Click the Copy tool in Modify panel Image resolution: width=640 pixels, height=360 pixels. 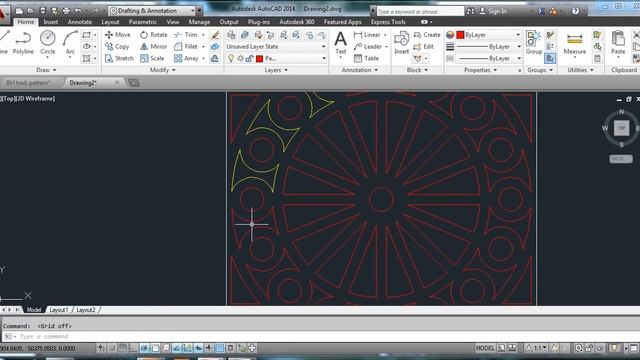pos(117,47)
